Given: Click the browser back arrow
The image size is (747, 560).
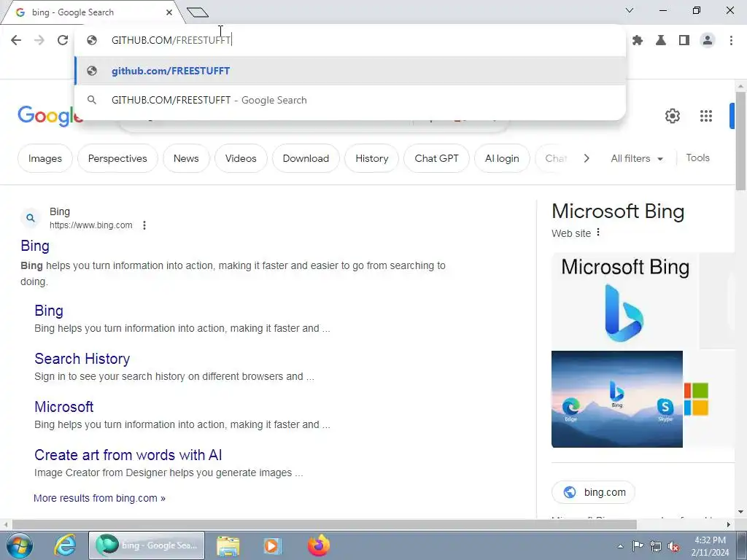Looking at the screenshot, I should click(x=16, y=40).
